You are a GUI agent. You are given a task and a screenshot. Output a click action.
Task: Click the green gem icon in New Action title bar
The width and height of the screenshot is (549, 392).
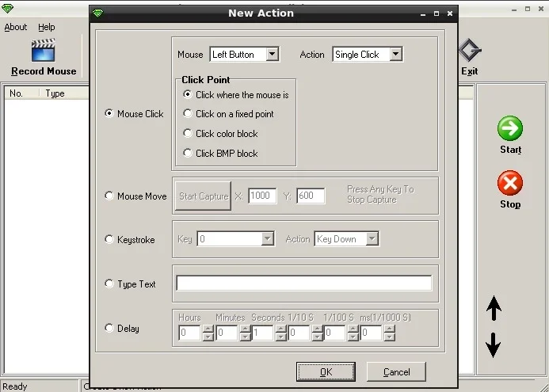pyautogui.click(x=98, y=13)
